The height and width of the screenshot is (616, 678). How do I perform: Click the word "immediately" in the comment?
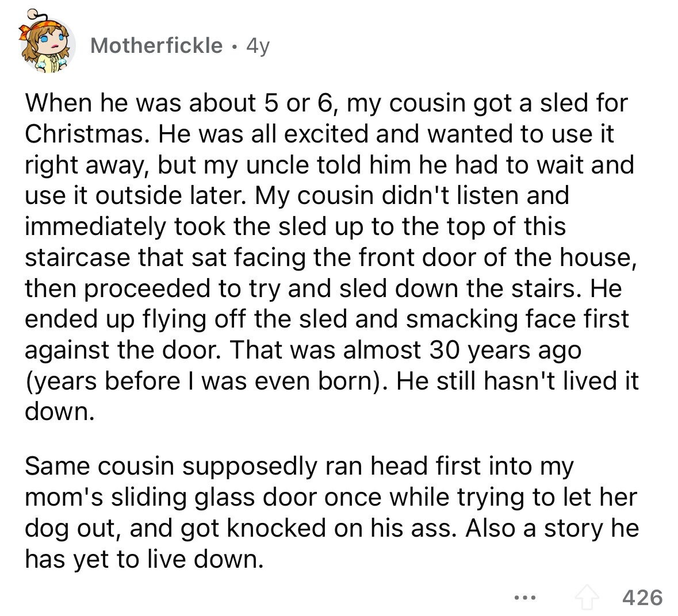95,227
